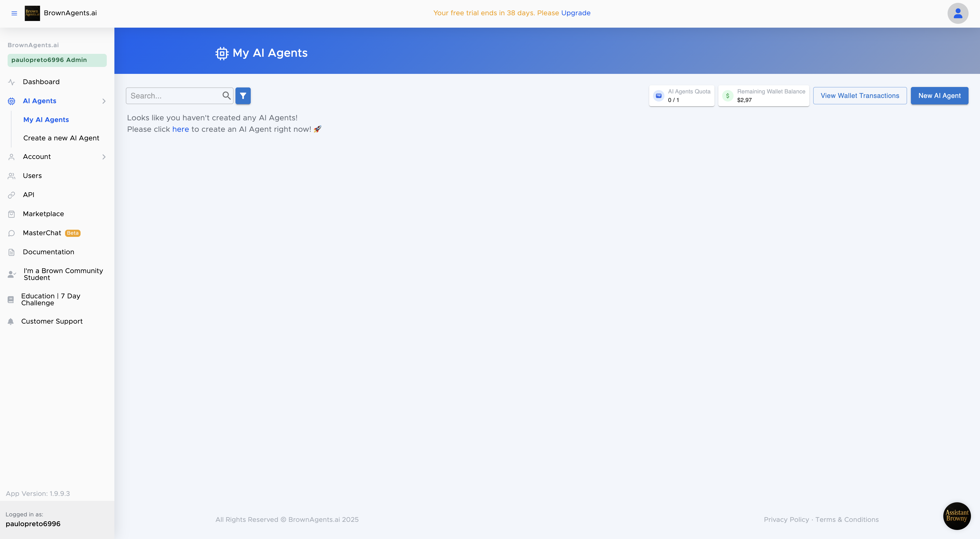Open the Privacy Policy footer link

(786, 520)
